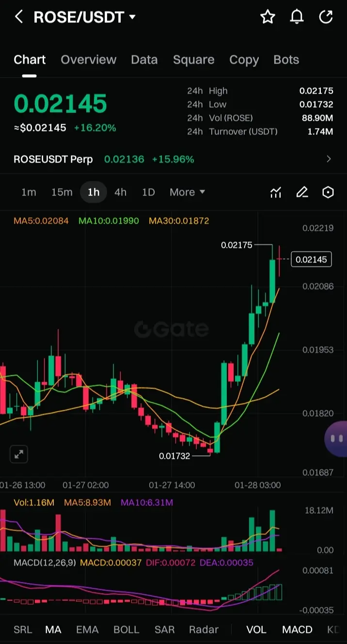Viewport: 347px width, 644px height.
Task: Open ROSEUSDT Perp row chevron
Action: 329,159
